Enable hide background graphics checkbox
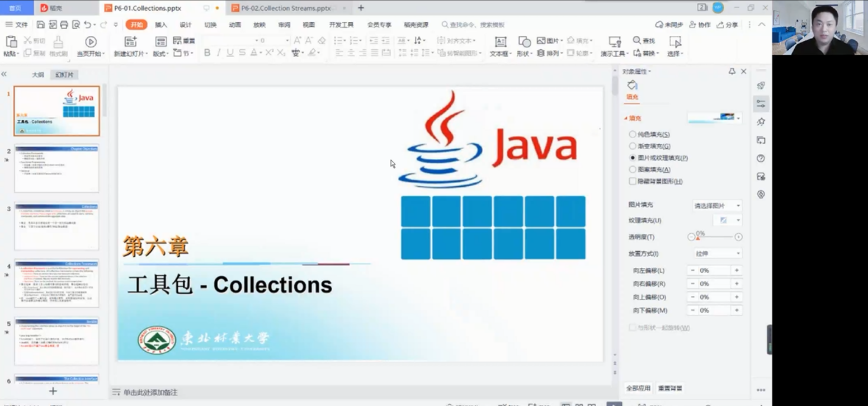Screen dimensions: 868x406 point(633,181)
